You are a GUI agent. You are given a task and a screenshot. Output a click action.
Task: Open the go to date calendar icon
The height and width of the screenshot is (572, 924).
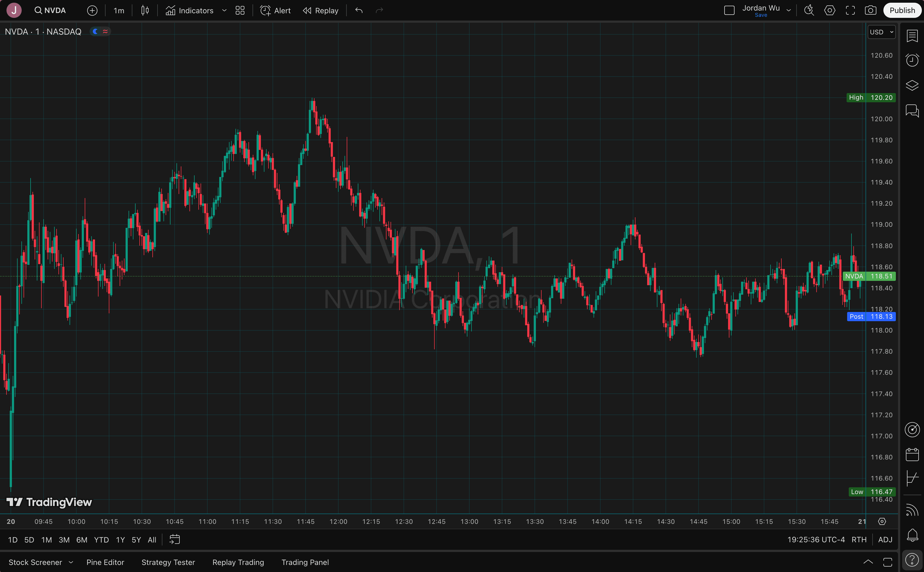pos(174,540)
